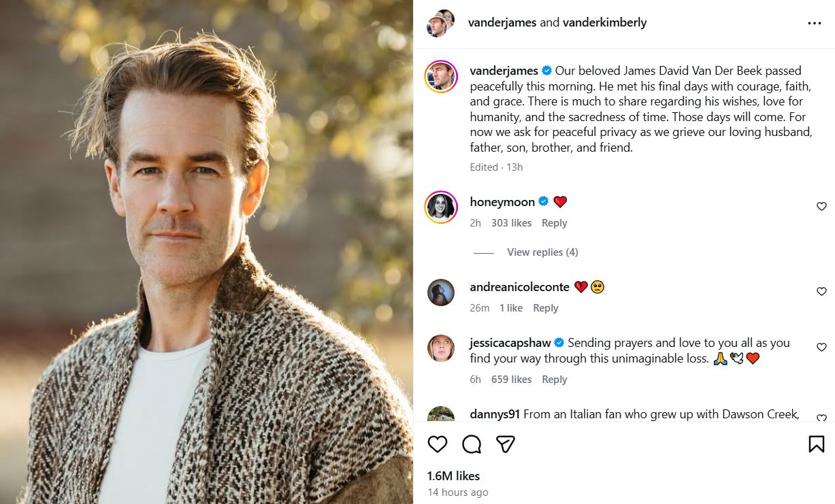The width and height of the screenshot is (835, 504).
Task: Like honeymoon's comment heart
Action: [x=821, y=207]
